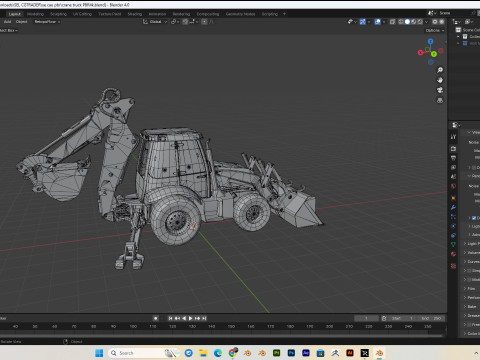Open the Scene properties tab

coord(453,177)
